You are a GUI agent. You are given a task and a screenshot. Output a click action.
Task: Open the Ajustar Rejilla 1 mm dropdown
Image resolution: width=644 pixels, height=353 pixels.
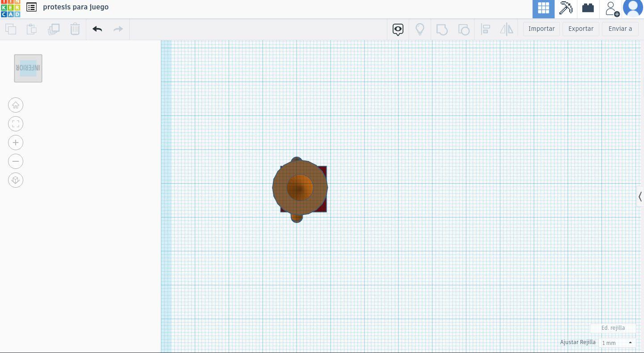[x=618, y=343]
